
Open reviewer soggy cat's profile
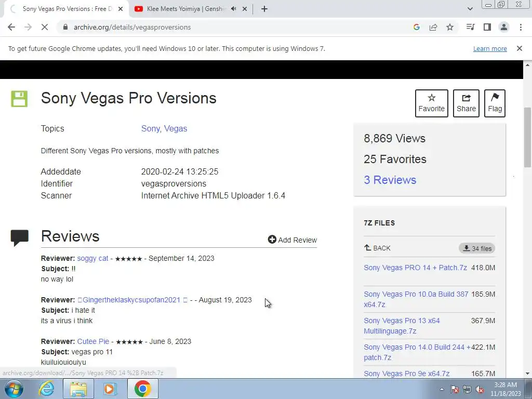92,258
